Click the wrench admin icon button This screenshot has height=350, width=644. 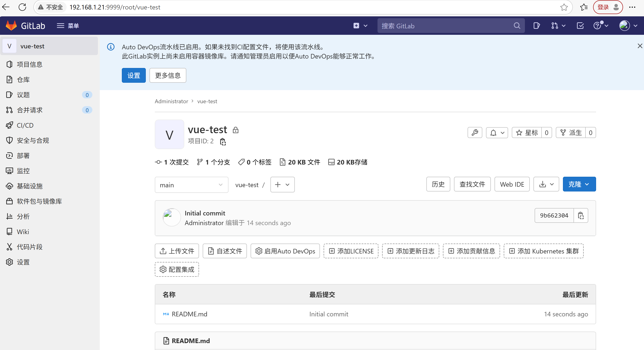[x=475, y=132]
